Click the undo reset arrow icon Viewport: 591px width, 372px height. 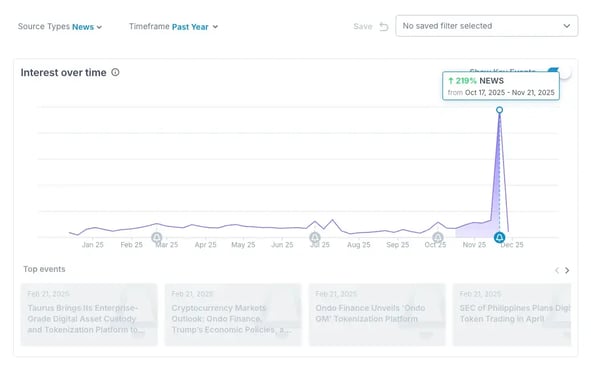tap(384, 26)
